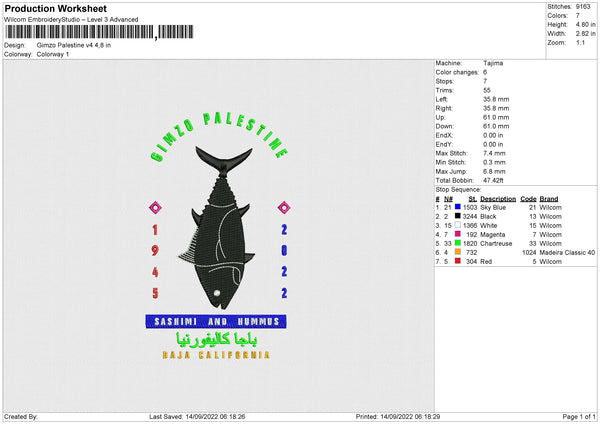The image size is (600, 424).
Task: Click the 'Created By:' footer label
Action: pos(21,416)
